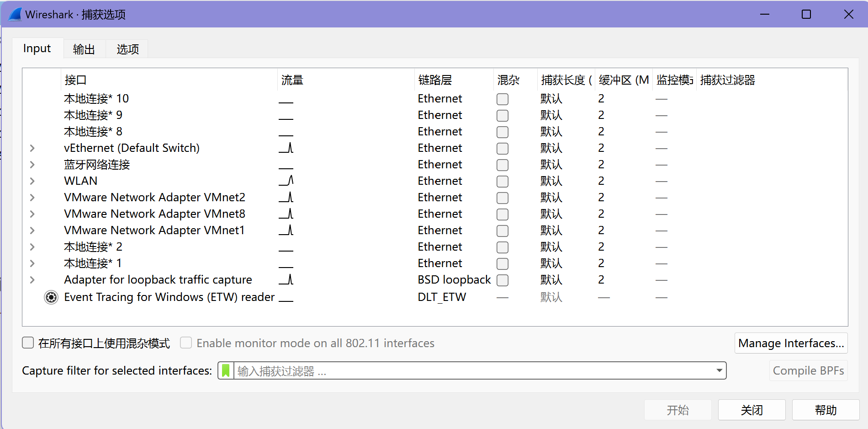Click the Wireshark fin logo in title bar
The image size is (868, 429).
pos(15,14)
